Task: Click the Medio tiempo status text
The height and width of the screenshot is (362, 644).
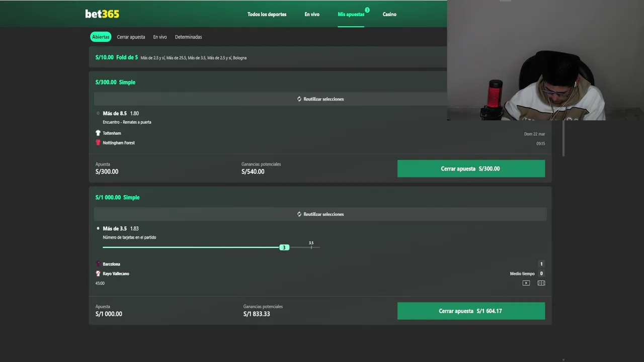Action: [522, 274]
